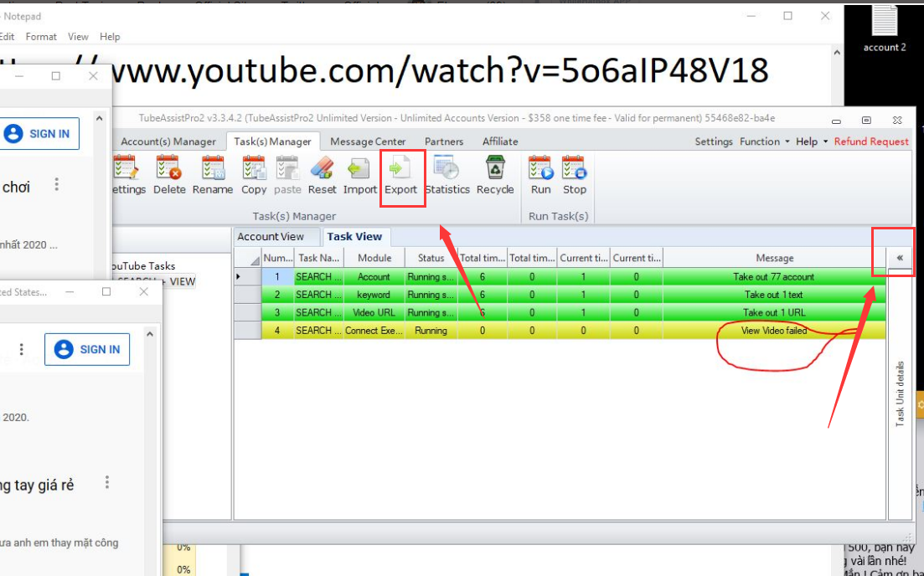Click the Recycle bin icon
The height and width of the screenshot is (576, 924).
[x=495, y=170]
